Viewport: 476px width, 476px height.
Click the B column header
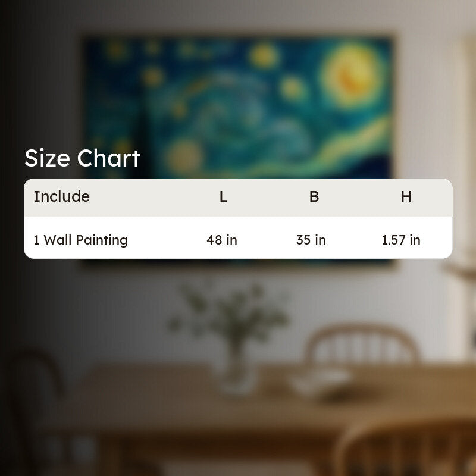click(x=314, y=197)
